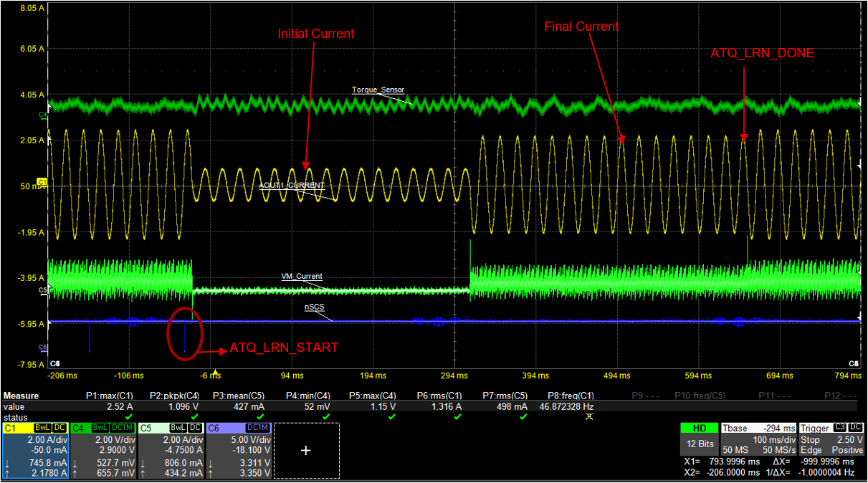Select the C5 channel descriptor box
This screenshot has width=868, height=483.
tap(171, 450)
